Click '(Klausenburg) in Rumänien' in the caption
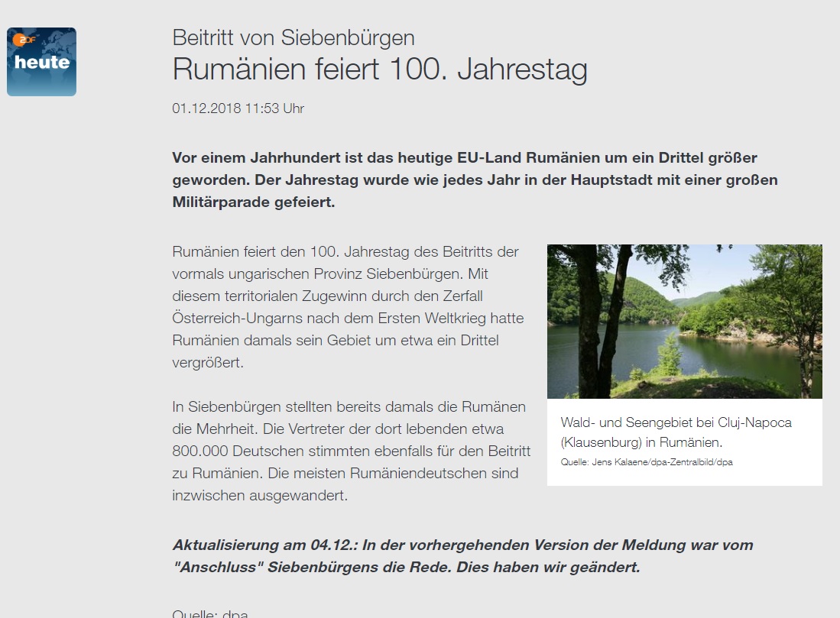Viewport: 840px width, 618px height. click(x=641, y=442)
